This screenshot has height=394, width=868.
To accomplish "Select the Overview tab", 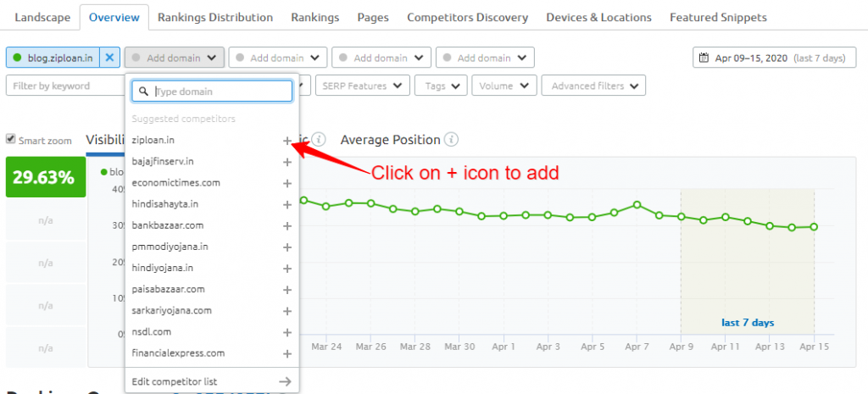I will click(114, 18).
